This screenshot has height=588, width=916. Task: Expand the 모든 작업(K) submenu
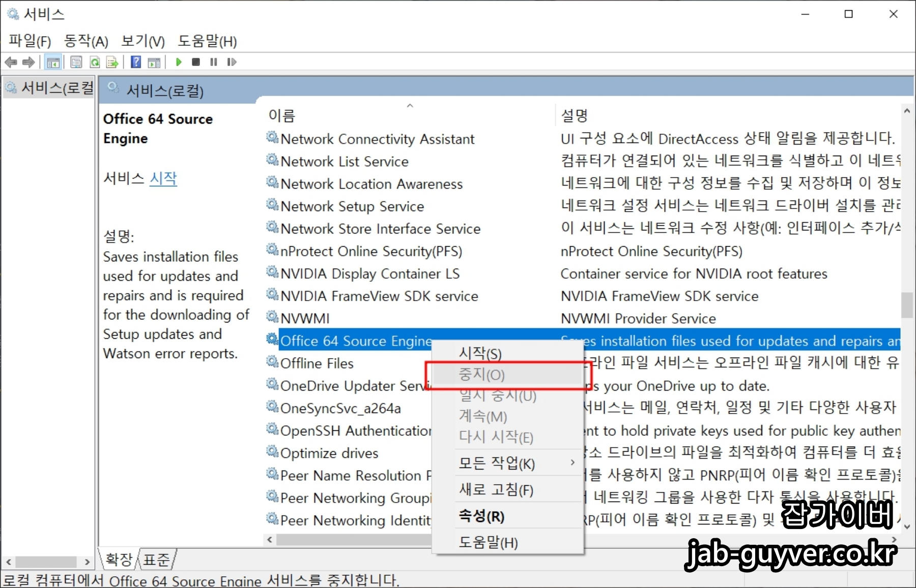pos(496,463)
